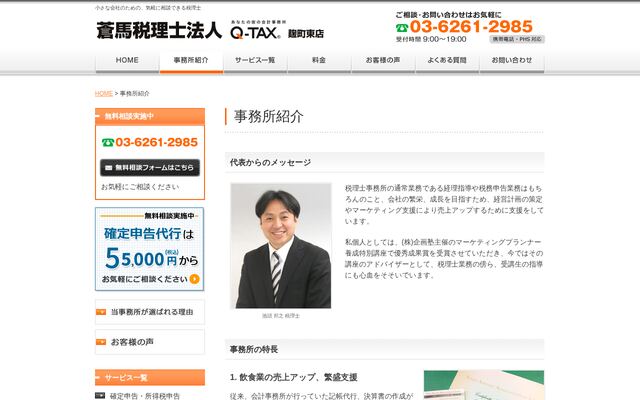Click the 事務所の特長 section heading

pos(254,349)
